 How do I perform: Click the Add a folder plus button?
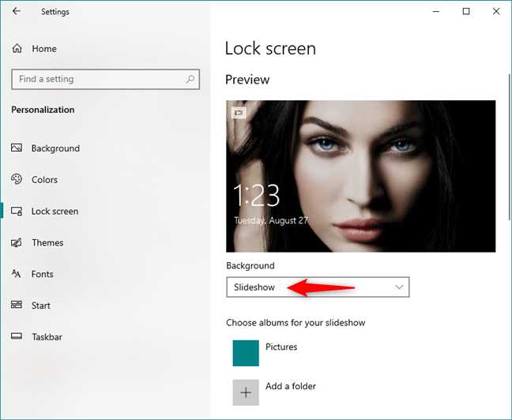246,392
